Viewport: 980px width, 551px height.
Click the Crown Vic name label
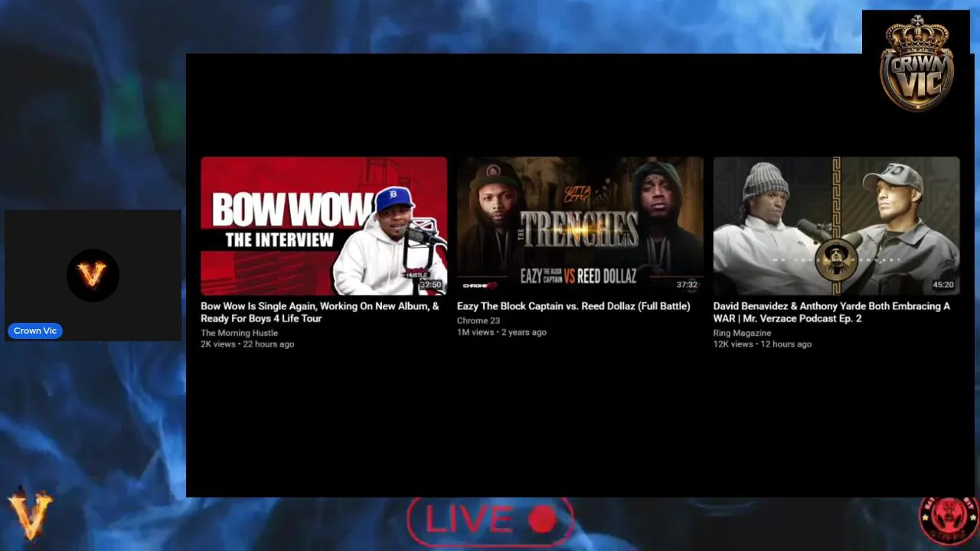(35, 331)
